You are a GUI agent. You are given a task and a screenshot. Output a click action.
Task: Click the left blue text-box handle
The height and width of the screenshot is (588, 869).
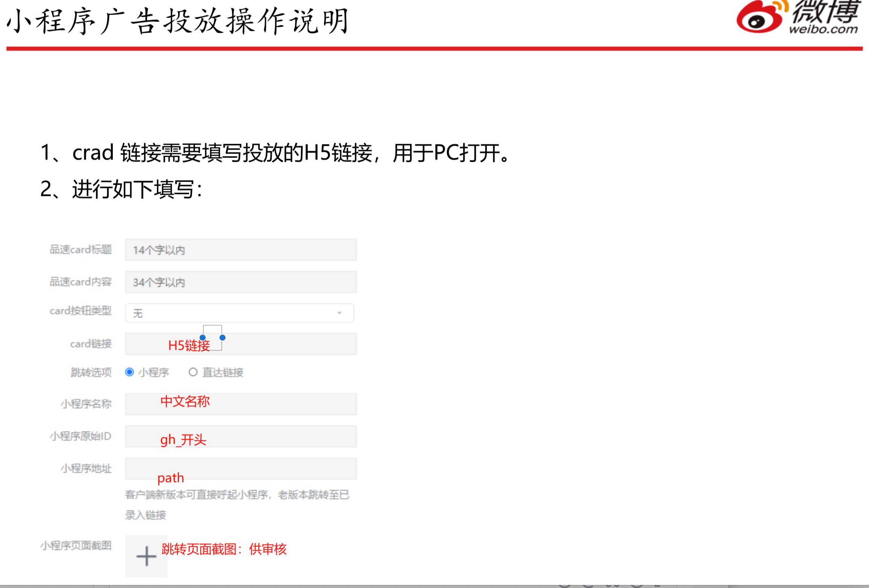pos(203,338)
